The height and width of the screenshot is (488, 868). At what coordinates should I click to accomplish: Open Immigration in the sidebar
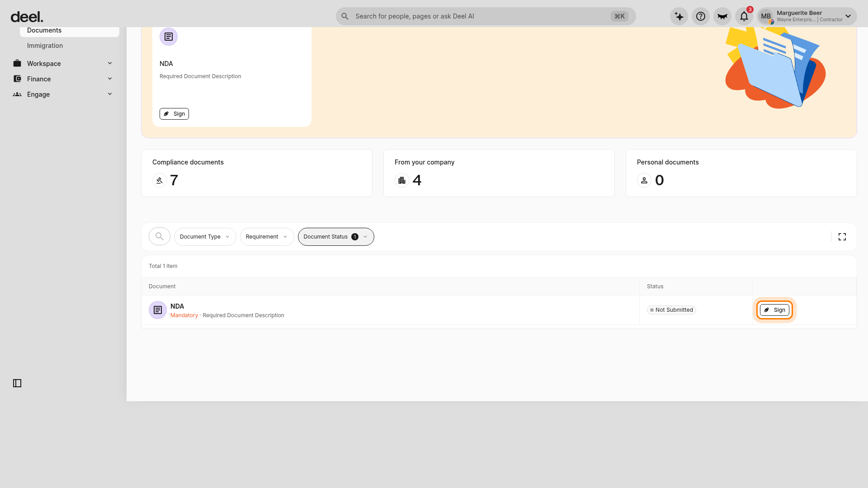click(70, 46)
